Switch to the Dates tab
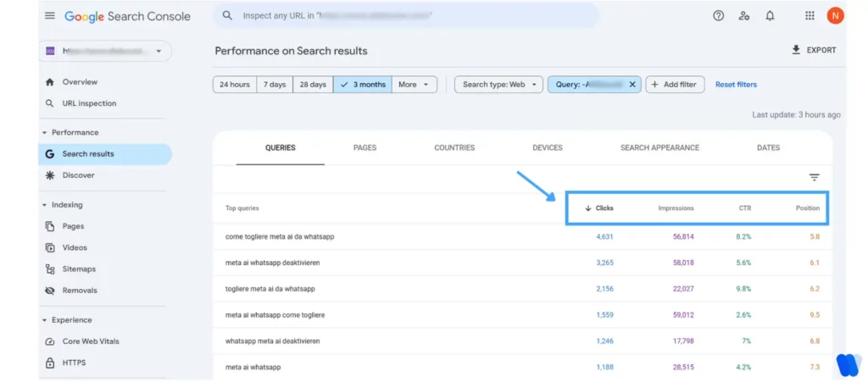 [x=768, y=147]
